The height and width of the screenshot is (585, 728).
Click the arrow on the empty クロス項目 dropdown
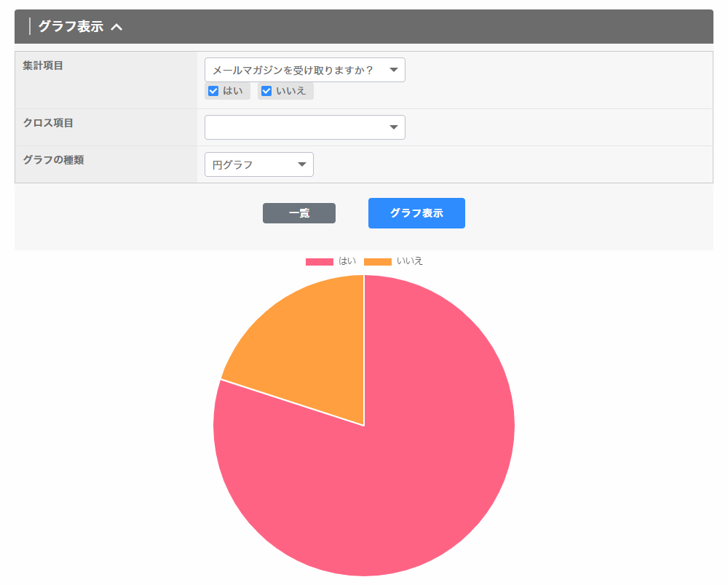coord(393,127)
